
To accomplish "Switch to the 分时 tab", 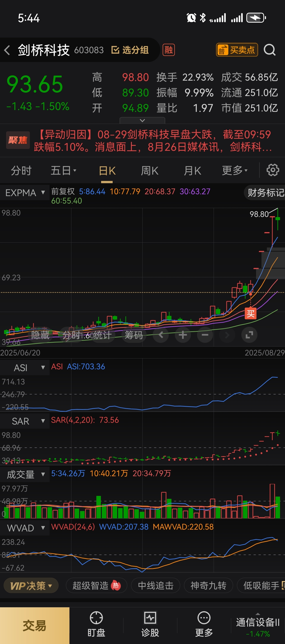I will coord(21,171).
